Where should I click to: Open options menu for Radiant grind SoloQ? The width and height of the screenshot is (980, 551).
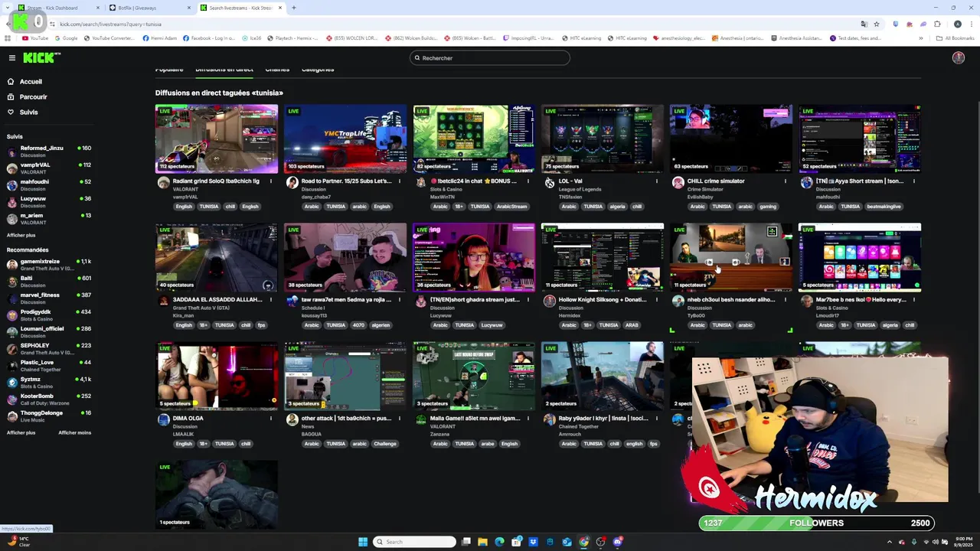[x=271, y=181]
